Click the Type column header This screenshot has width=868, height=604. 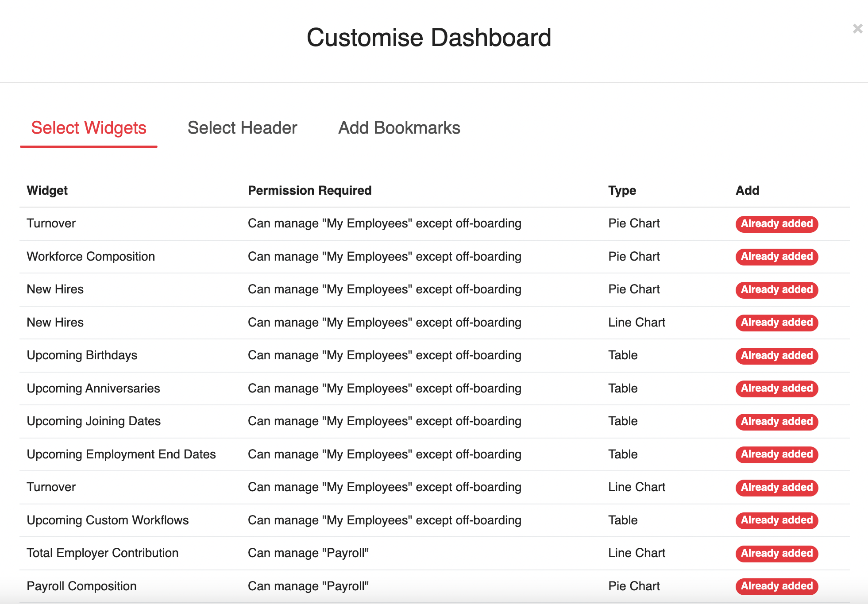pos(621,190)
